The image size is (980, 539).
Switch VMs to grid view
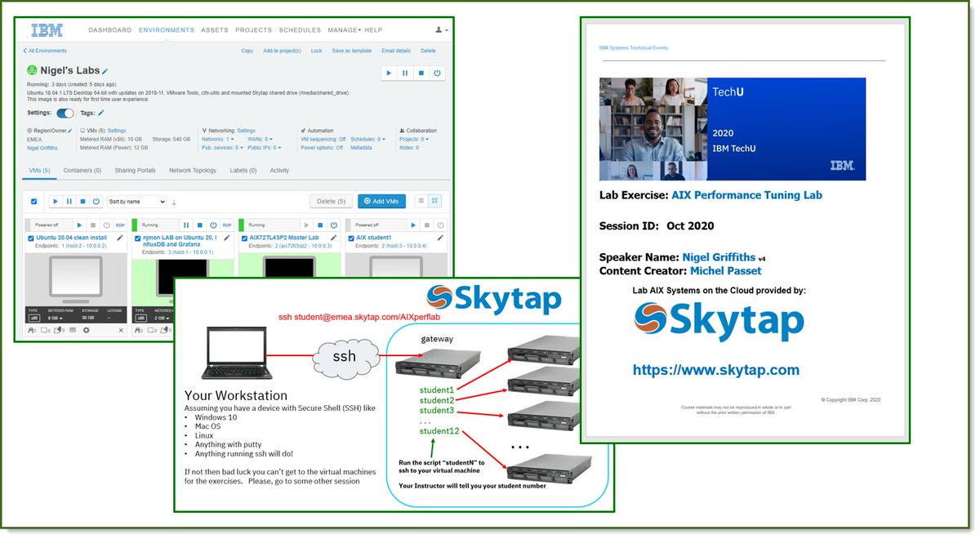point(434,201)
